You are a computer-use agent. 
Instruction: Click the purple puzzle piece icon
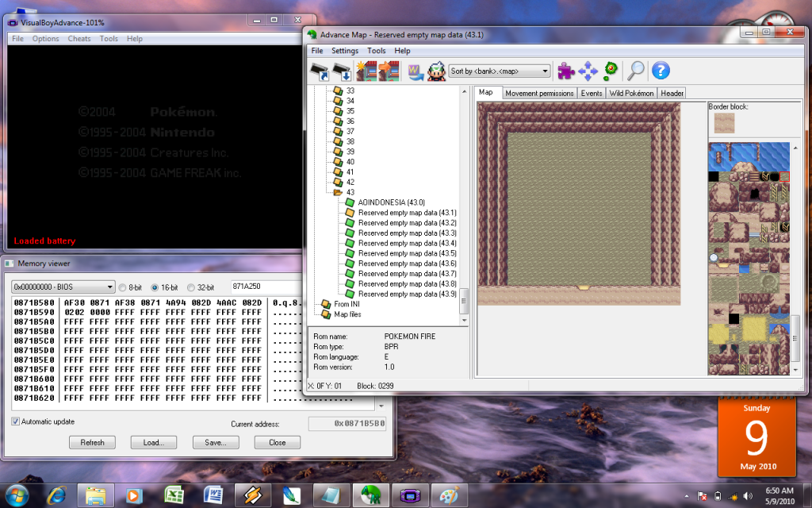coord(566,71)
